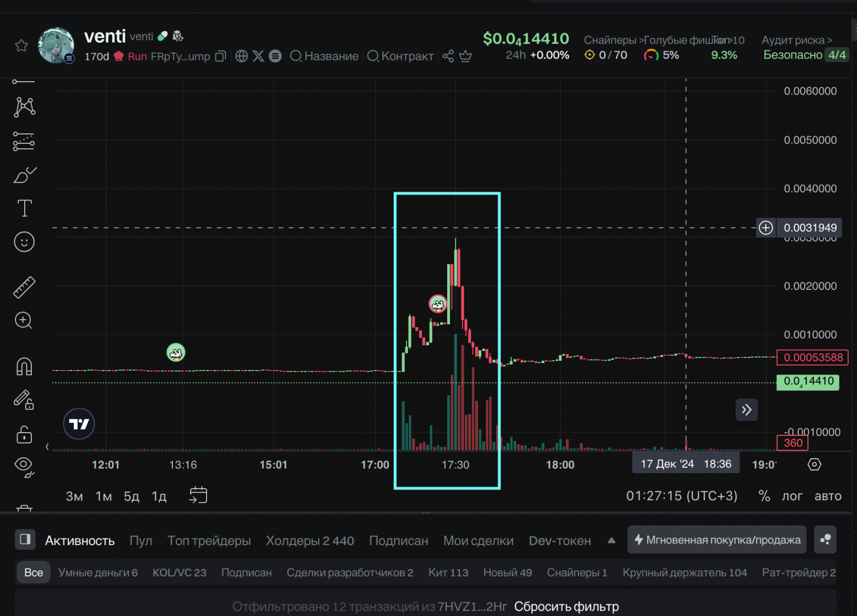Viewport: 857px width, 616px height.
Task: Toggle auto scale авто
Action: pos(828,496)
